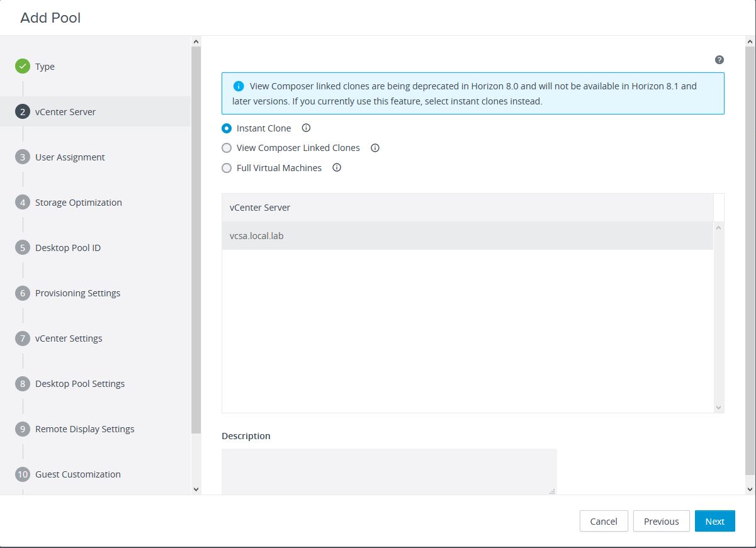Click the step sidebar scrollbar up arrow
This screenshot has width=756, height=548.
(x=196, y=42)
